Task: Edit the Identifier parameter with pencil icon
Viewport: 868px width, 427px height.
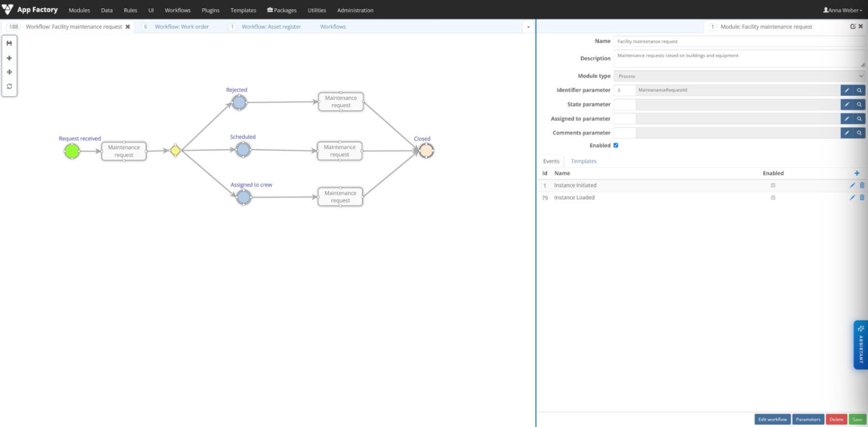Action: click(847, 90)
